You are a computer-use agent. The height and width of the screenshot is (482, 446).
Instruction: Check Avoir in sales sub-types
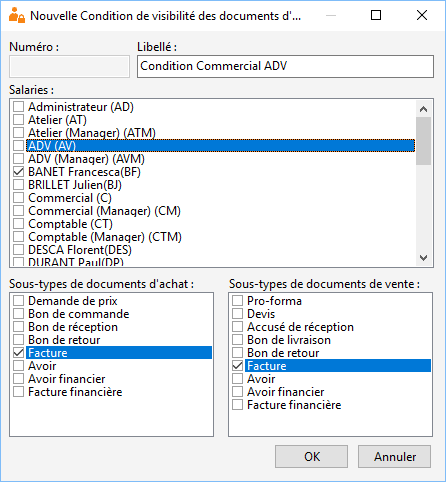click(x=238, y=379)
